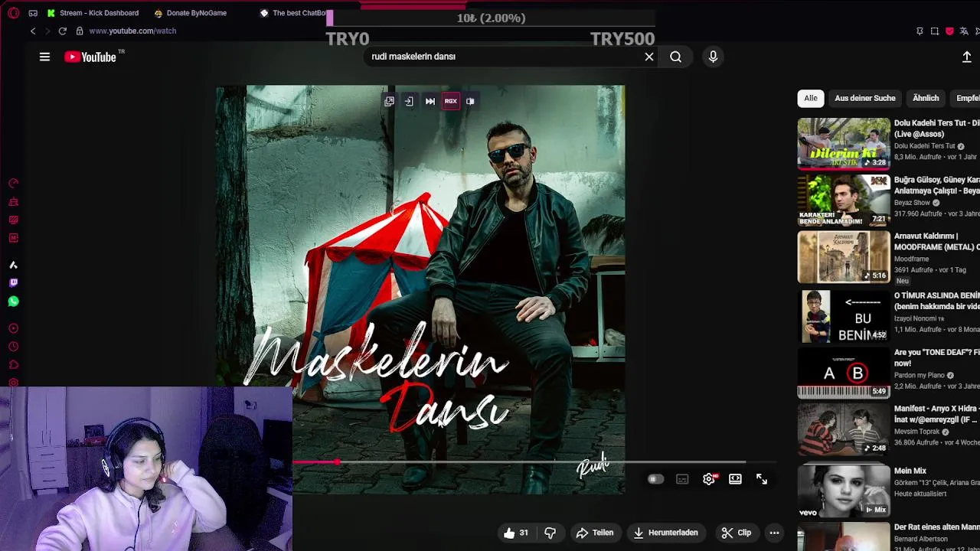Open GX Control speedometer sidebar icon
This screenshot has height=551, width=980.
point(13,184)
